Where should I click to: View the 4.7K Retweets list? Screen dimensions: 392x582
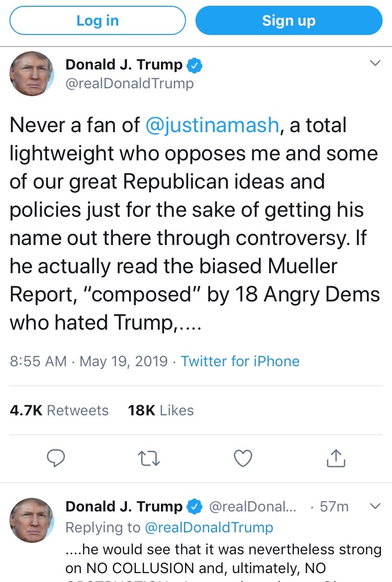59,411
